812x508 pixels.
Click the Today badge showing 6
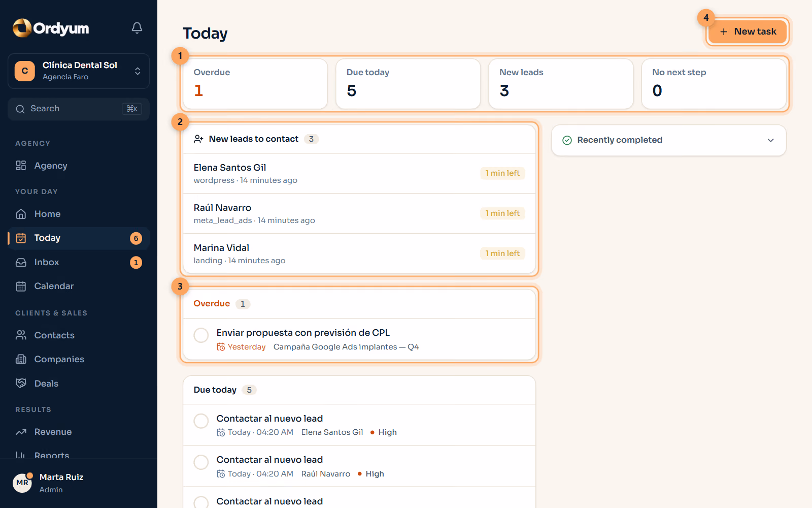pyautogui.click(x=136, y=238)
